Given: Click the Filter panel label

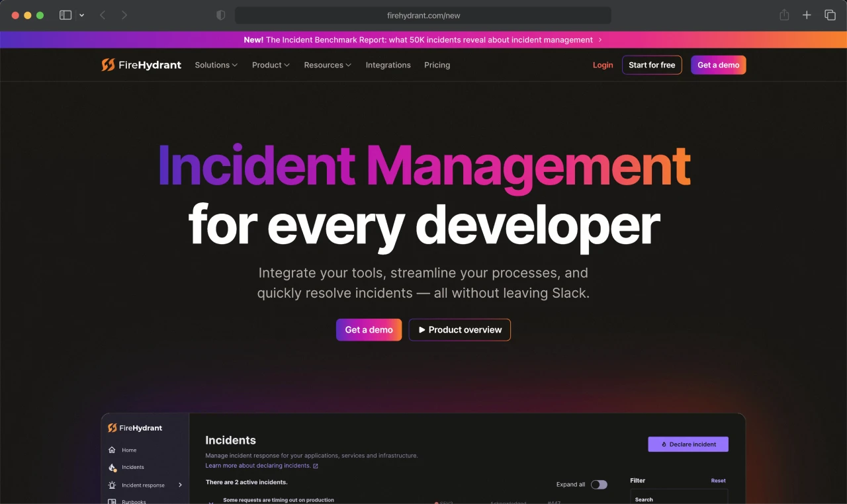Looking at the screenshot, I should (637, 481).
